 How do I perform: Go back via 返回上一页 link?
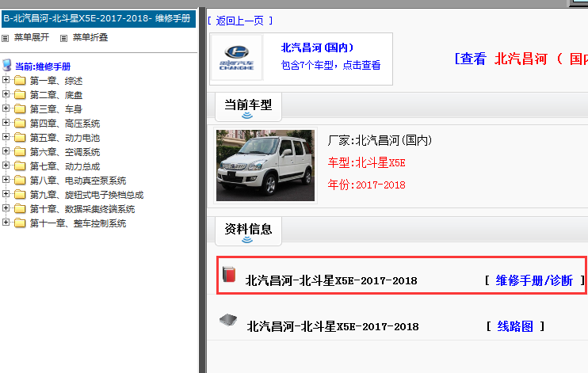(x=240, y=21)
